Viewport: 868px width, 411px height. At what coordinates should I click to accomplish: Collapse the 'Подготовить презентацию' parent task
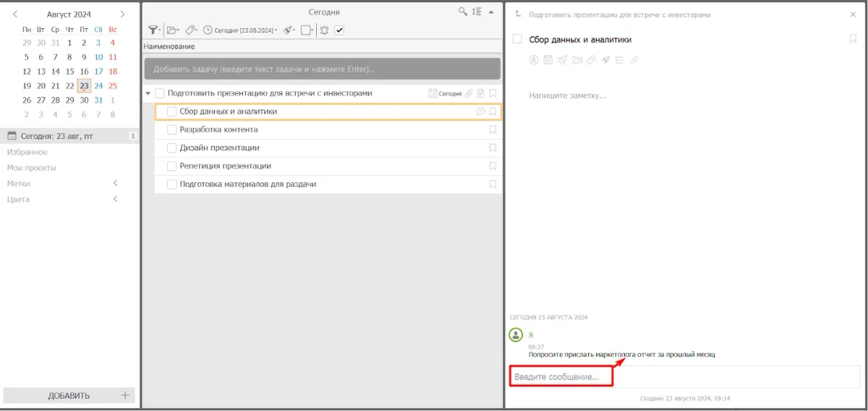click(x=148, y=93)
